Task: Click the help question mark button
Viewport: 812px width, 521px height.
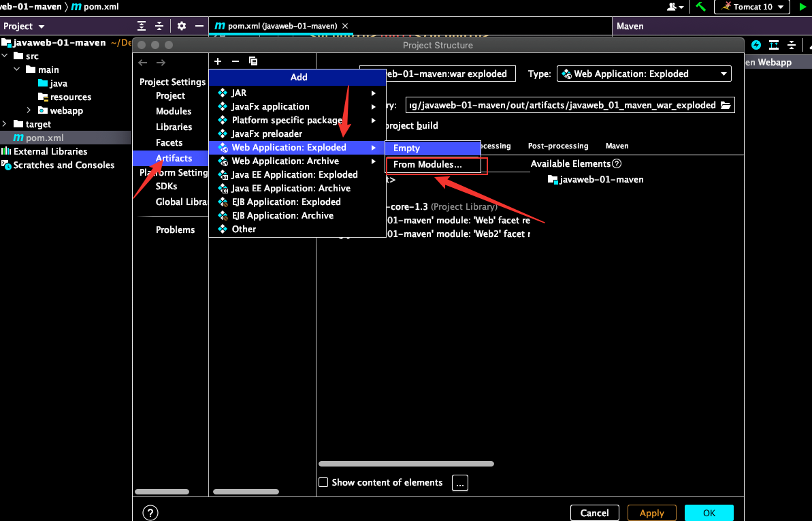Action: pos(150,514)
